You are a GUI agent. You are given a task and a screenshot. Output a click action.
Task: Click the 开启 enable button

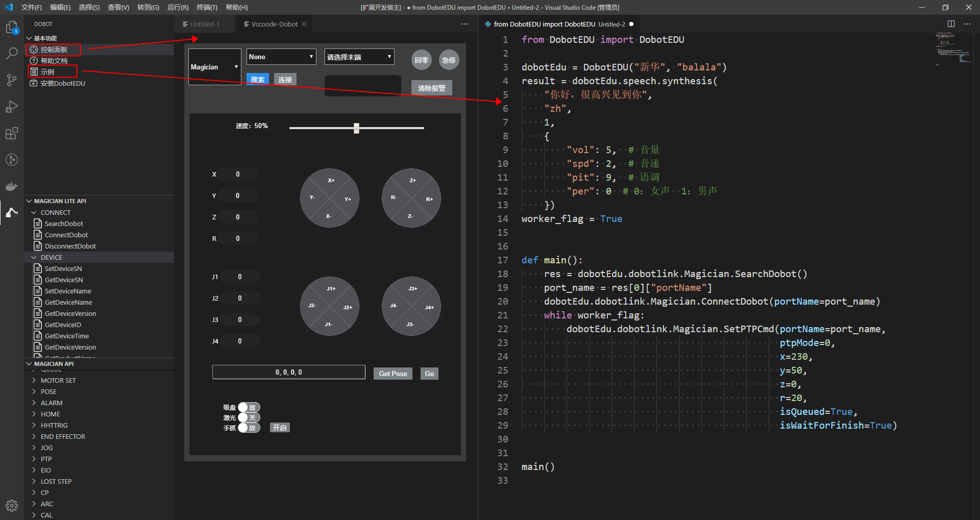coord(280,428)
